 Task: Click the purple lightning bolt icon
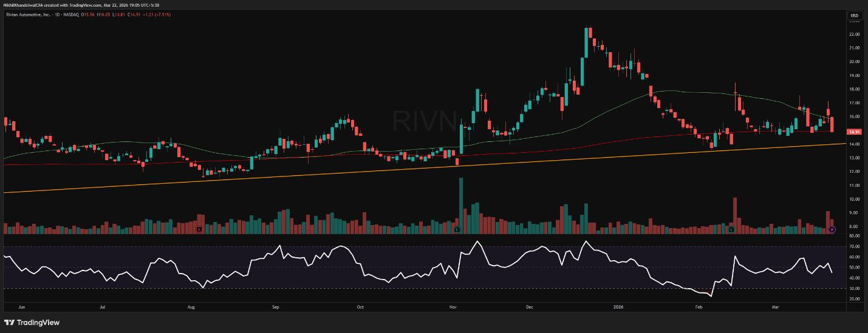(832, 229)
